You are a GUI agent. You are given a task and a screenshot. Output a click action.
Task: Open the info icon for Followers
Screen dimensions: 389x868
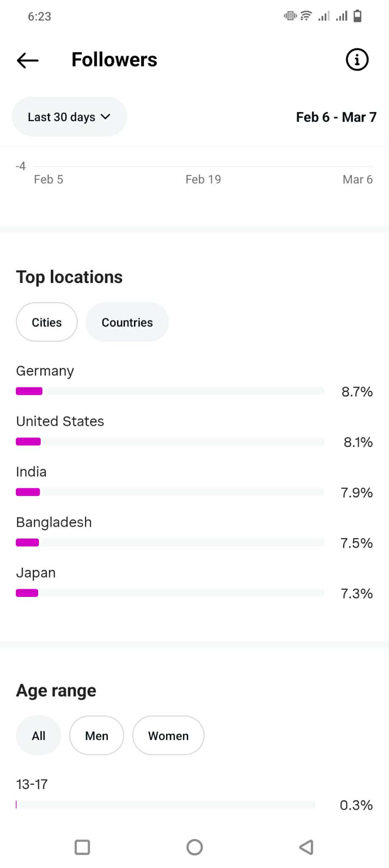(357, 60)
